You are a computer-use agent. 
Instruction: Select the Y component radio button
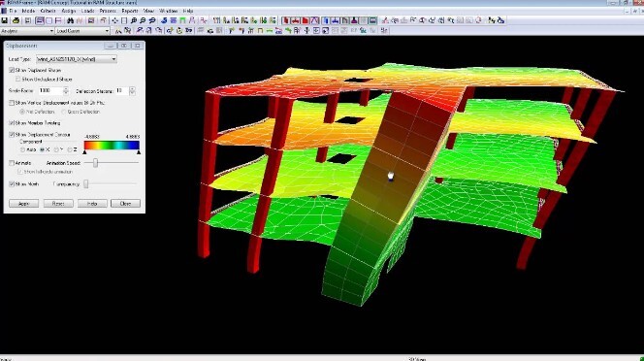point(56,149)
